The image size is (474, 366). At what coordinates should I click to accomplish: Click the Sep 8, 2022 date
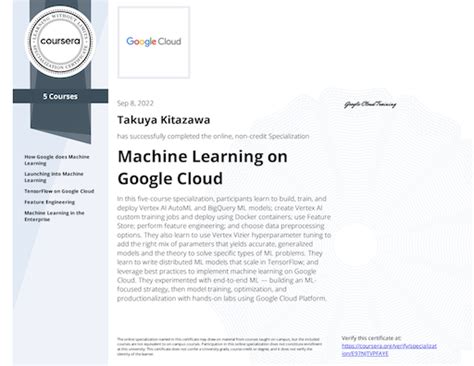click(x=135, y=103)
